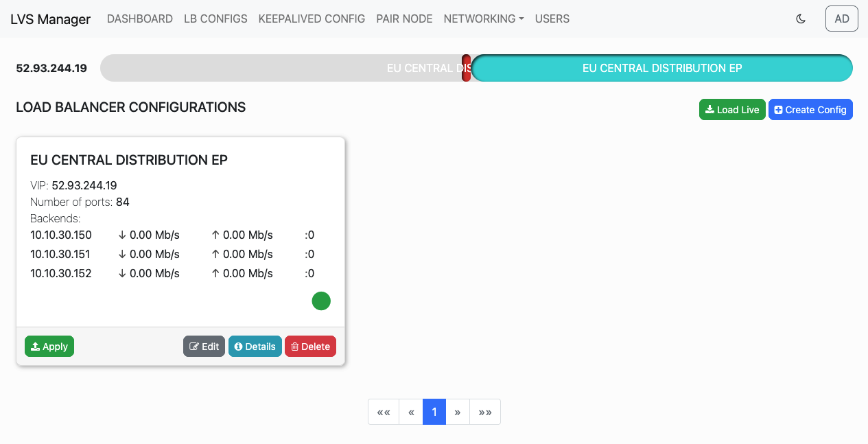Screen dimensions: 868x444
Task: Click the card title EU Central Distribution EP
Action: pos(129,160)
